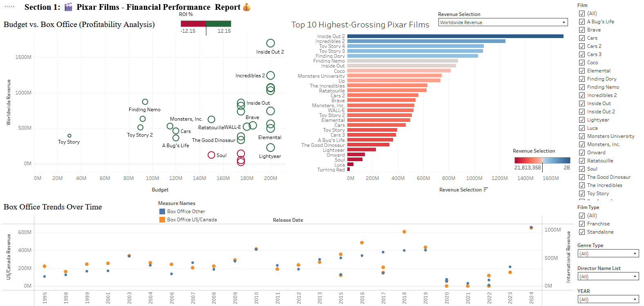Select the Inside Out 2 scatter circle
Image resolution: width=644 pixels, height=306 pixels.
pyautogui.click(x=271, y=43)
